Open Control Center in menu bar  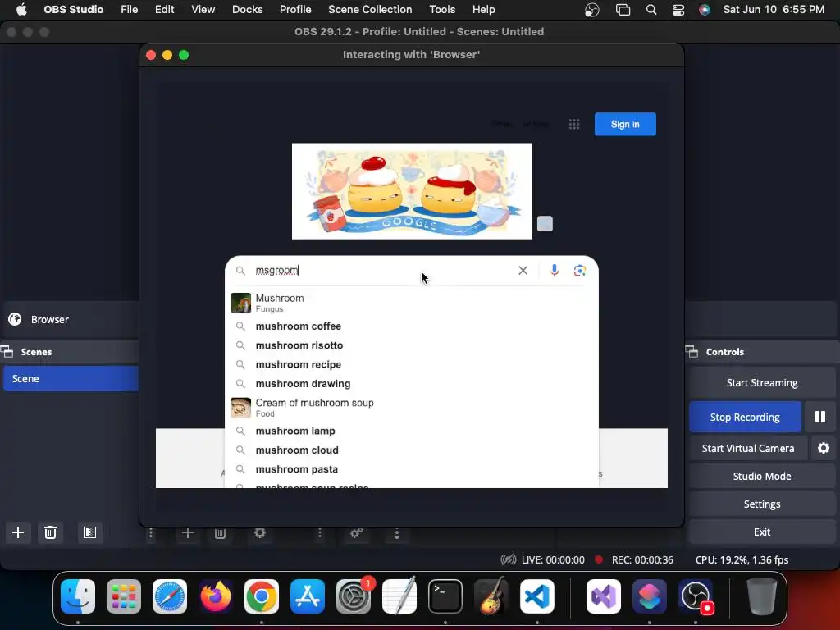(678, 10)
